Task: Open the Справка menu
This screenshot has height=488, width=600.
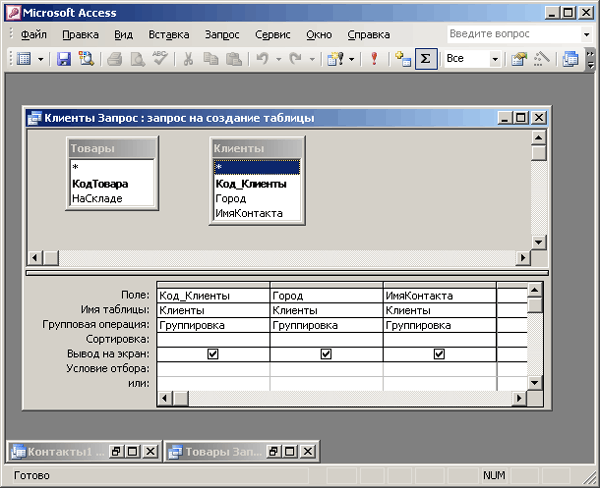Action: click(368, 34)
